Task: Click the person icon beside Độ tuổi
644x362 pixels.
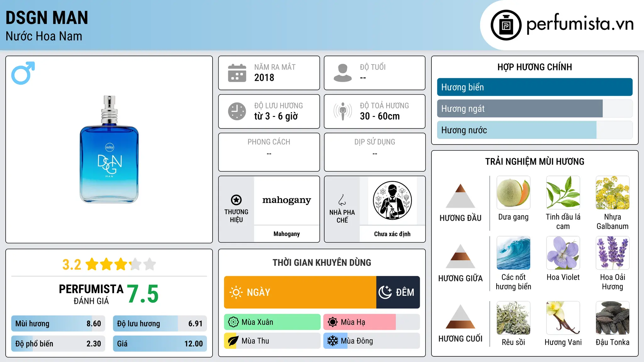Action: pyautogui.click(x=342, y=73)
